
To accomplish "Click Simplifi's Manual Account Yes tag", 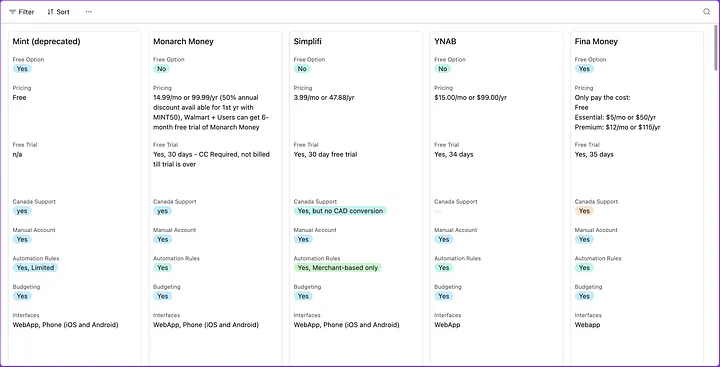I will [303, 239].
